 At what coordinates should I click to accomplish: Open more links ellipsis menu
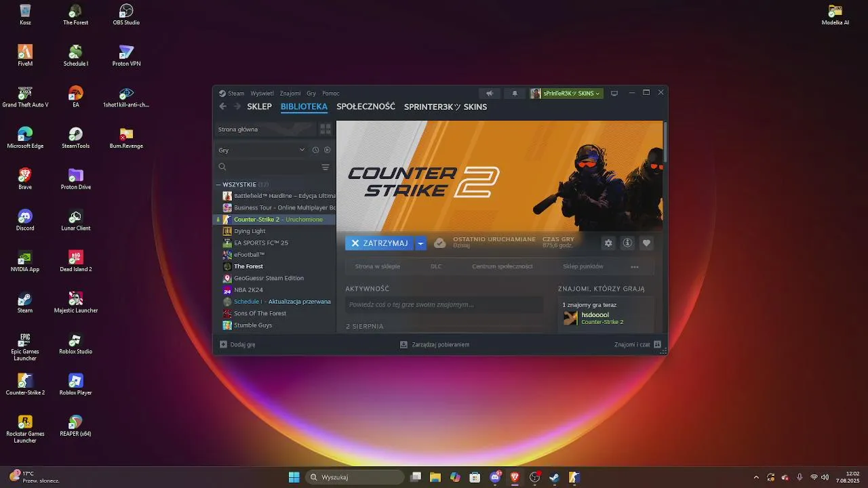tap(635, 266)
